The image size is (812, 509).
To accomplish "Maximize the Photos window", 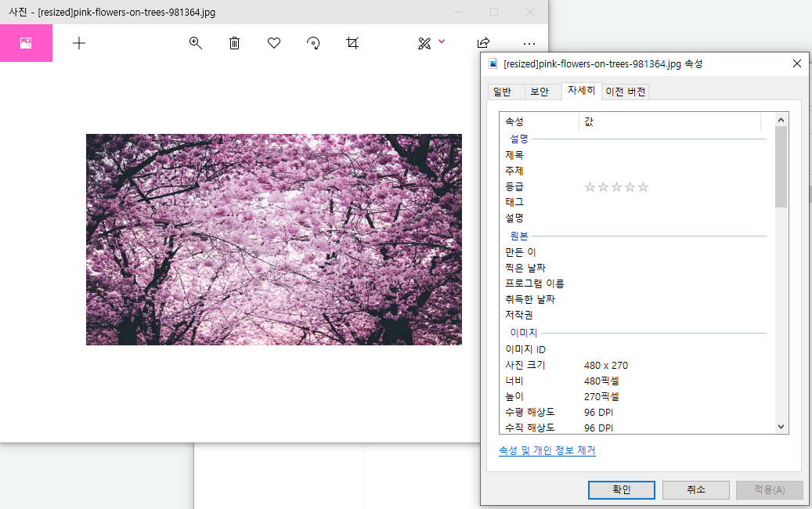I will (x=494, y=12).
